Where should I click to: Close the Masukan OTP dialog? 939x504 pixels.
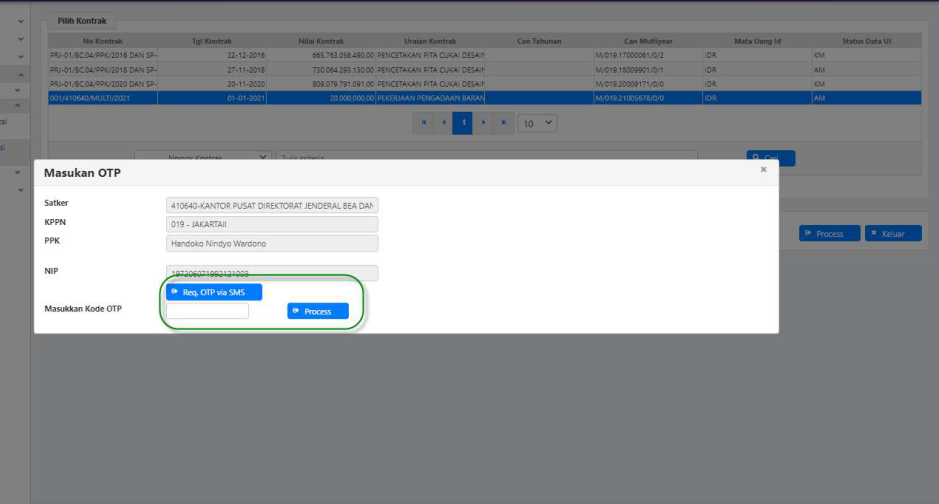tap(764, 171)
